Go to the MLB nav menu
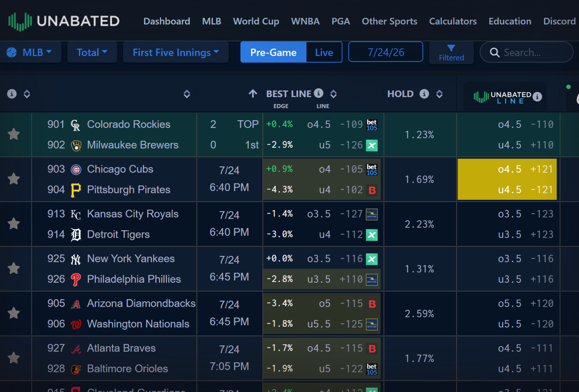 [x=212, y=21]
